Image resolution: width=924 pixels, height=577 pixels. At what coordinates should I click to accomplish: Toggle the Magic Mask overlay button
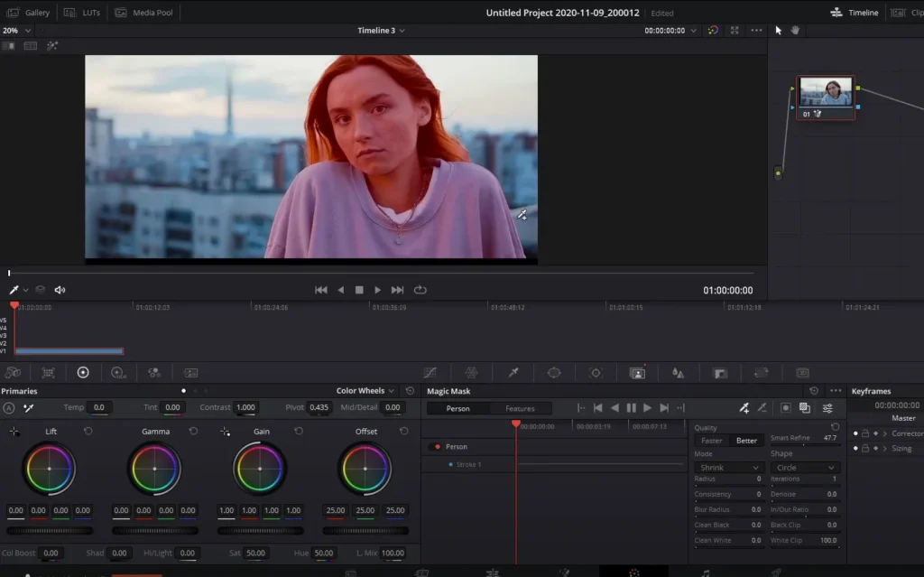tap(786, 408)
